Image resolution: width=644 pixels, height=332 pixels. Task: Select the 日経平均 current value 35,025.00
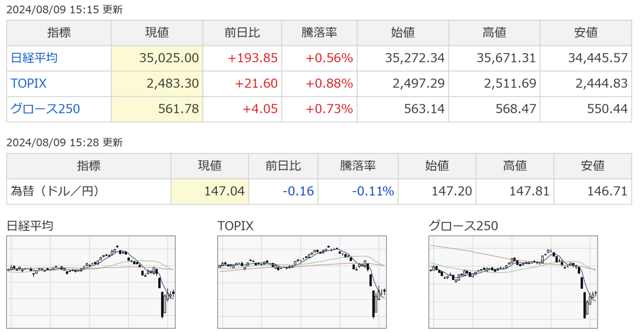click(167, 58)
